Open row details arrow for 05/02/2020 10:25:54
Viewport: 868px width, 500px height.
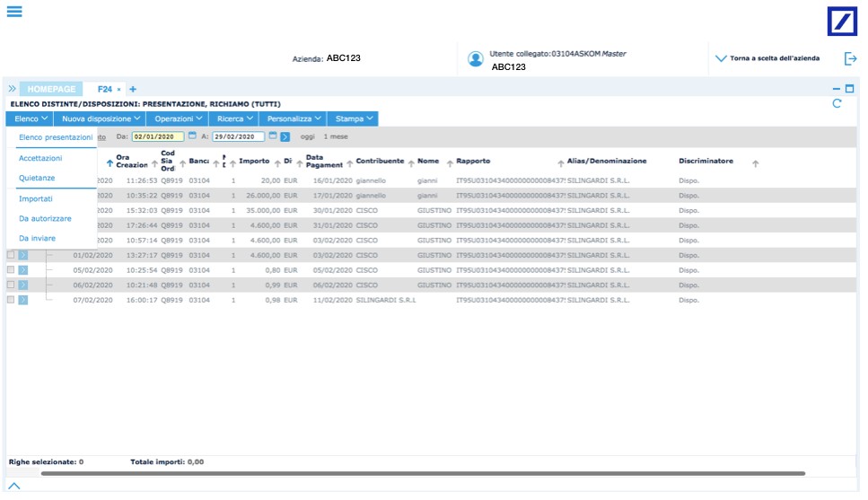pyautogui.click(x=22, y=270)
